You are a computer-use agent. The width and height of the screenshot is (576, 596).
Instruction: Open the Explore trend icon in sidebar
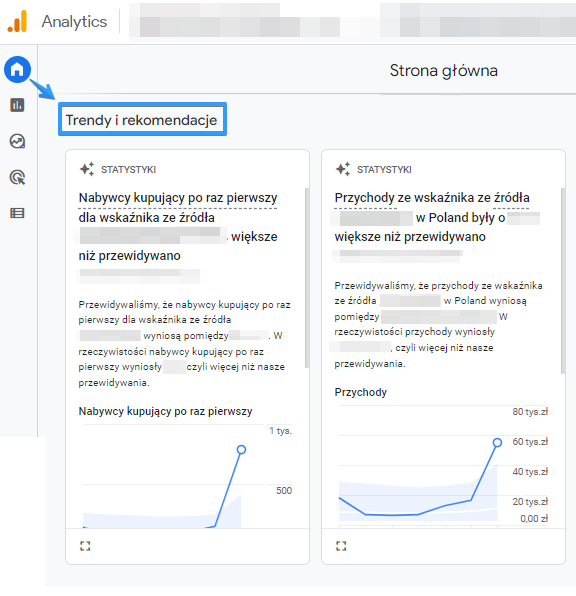[x=17, y=141]
